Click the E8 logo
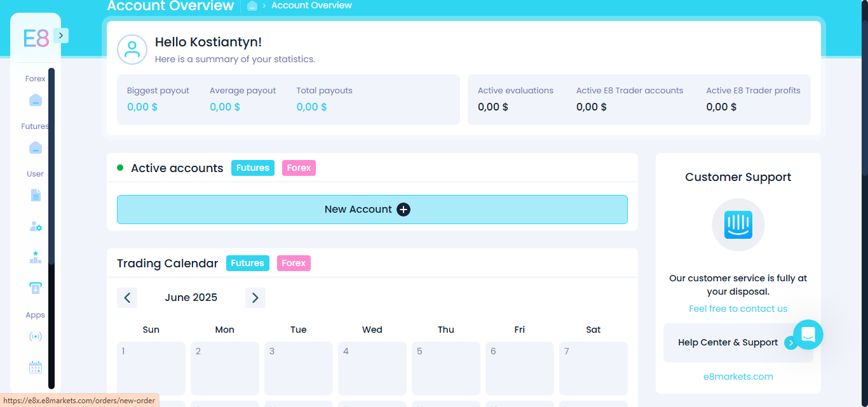This screenshot has width=868, height=407. [x=36, y=39]
